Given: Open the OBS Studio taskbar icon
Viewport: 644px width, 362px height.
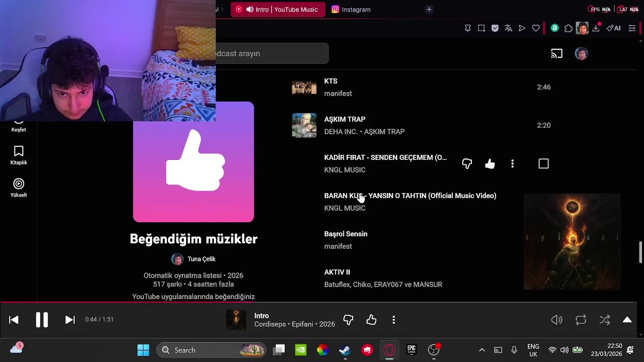Looking at the screenshot, I should pyautogui.click(x=434, y=350).
